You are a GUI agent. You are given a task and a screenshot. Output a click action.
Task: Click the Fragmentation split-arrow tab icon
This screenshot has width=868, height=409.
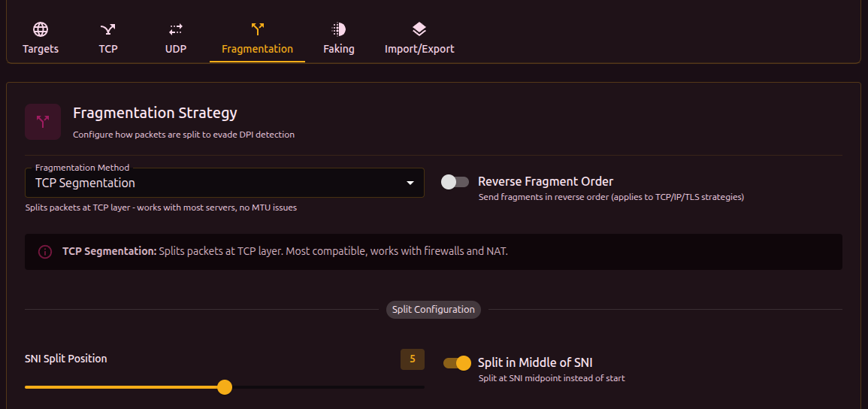258,29
